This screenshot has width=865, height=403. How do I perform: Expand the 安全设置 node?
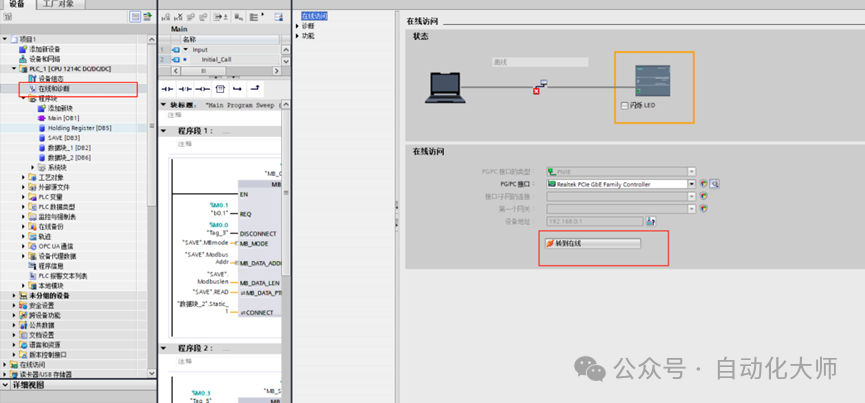(x=14, y=305)
